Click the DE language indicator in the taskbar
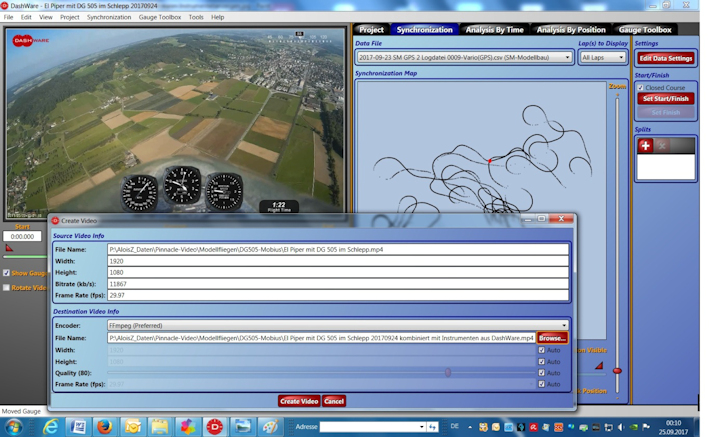The height and width of the screenshot is (437, 720). [455, 426]
